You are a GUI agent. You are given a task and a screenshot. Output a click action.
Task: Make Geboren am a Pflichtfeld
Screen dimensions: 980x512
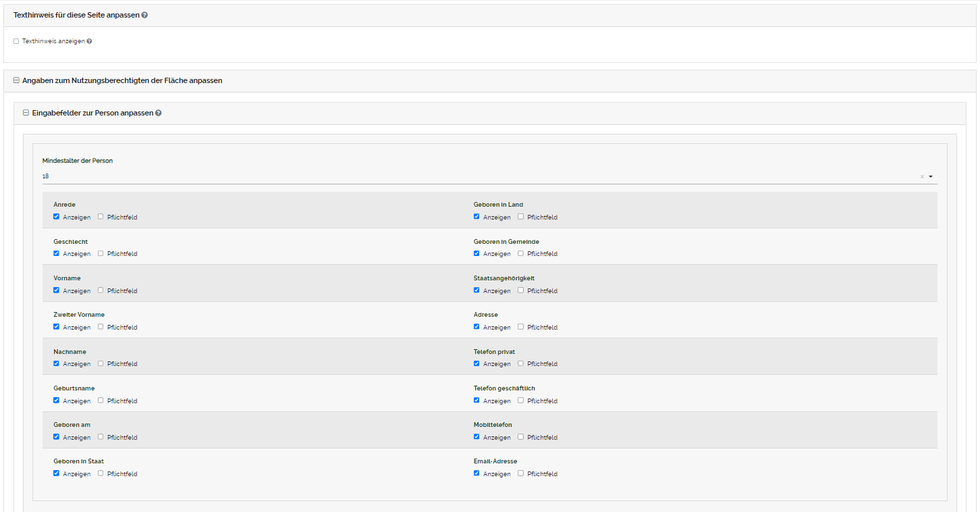[x=101, y=437]
